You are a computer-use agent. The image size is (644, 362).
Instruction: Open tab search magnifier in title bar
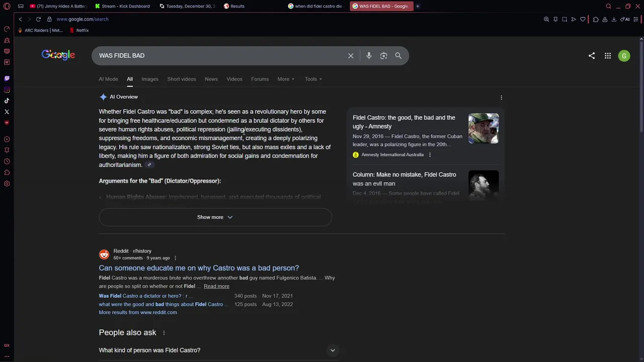[608, 6]
